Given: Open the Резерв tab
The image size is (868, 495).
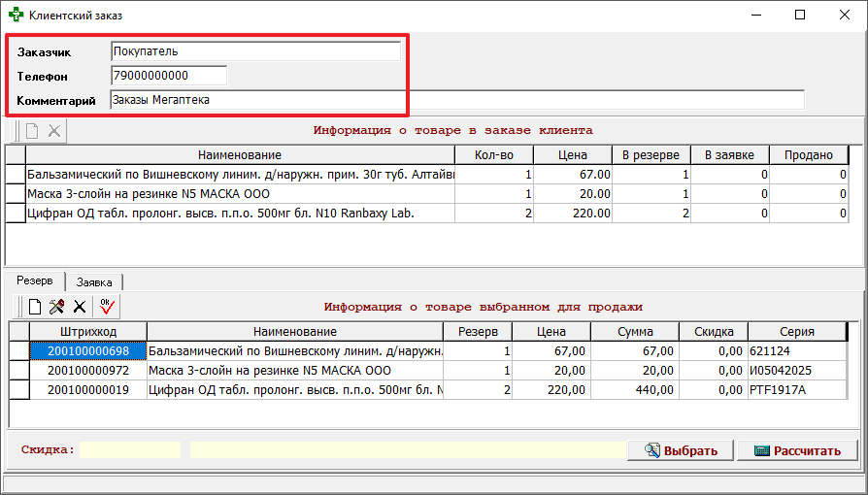Looking at the screenshot, I should pos(35,280).
